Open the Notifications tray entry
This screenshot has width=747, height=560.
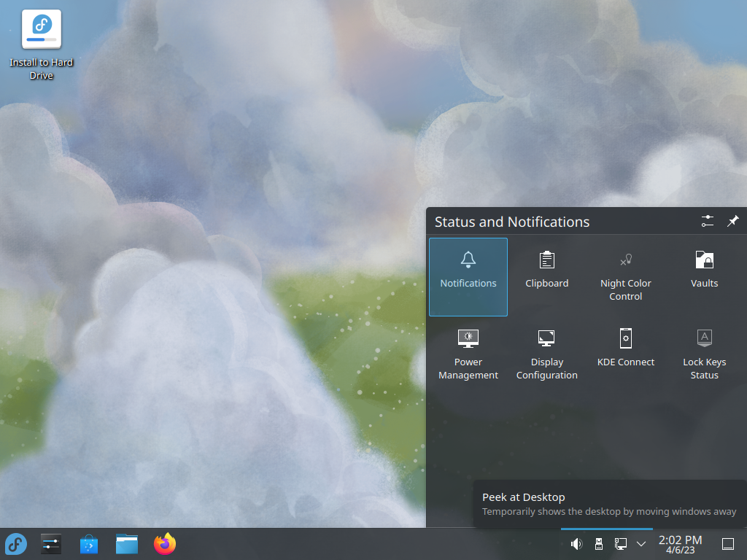point(468,276)
